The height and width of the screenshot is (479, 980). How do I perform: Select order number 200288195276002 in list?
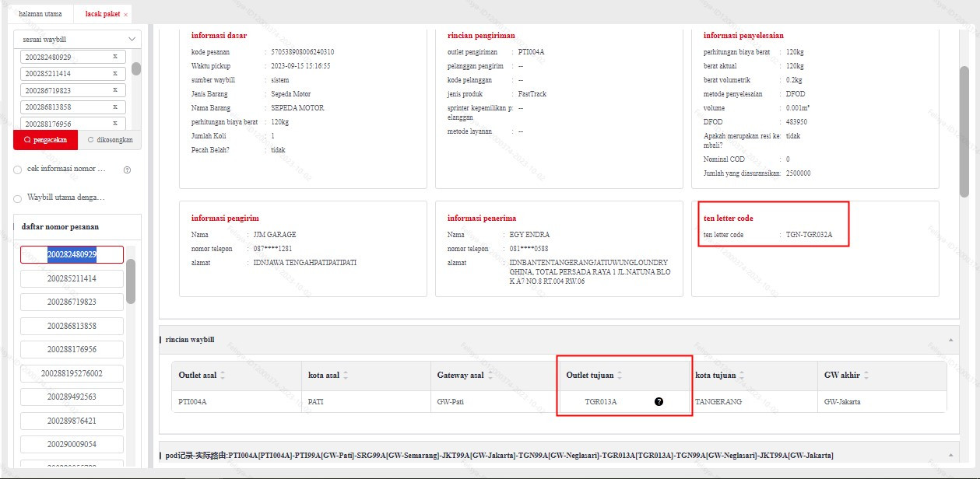coord(72,373)
